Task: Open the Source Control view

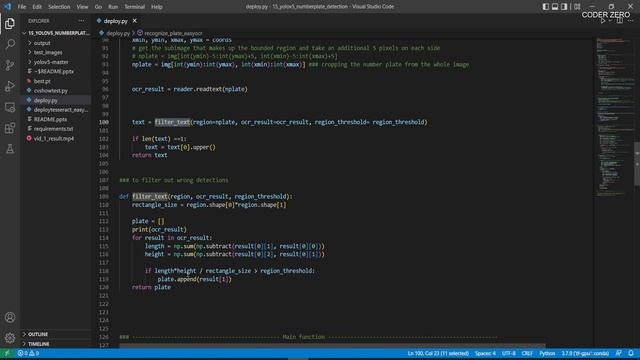Action: 10,65
